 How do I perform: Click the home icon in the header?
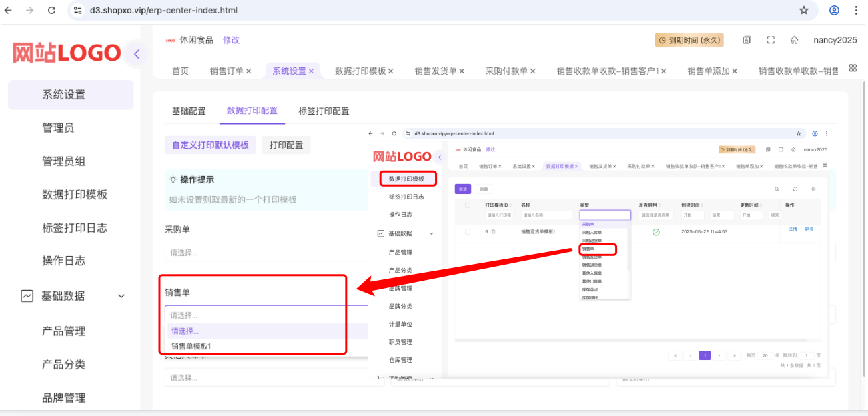[x=794, y=40]
